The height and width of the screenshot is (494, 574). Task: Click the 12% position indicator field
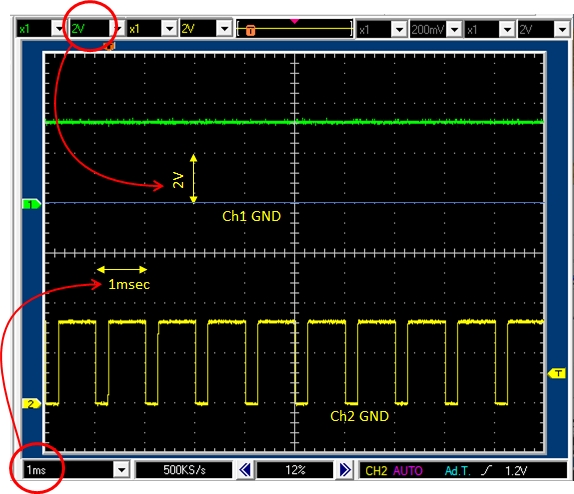(x=295, y=470)
